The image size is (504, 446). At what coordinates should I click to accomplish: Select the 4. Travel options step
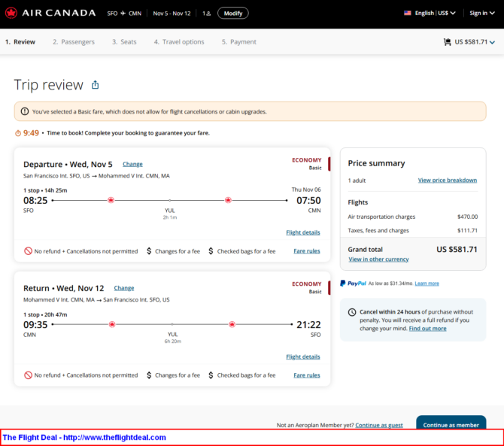click(179, 42)
